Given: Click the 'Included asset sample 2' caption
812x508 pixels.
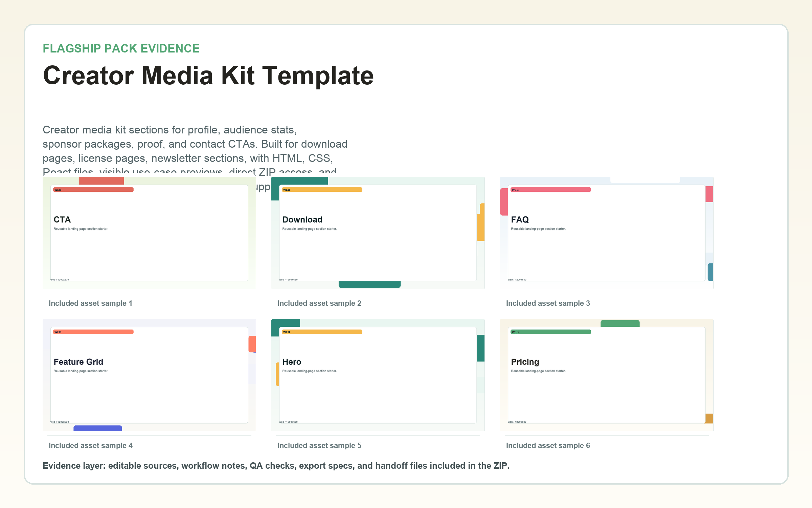Looking at the screenshot, I should 319,303.
